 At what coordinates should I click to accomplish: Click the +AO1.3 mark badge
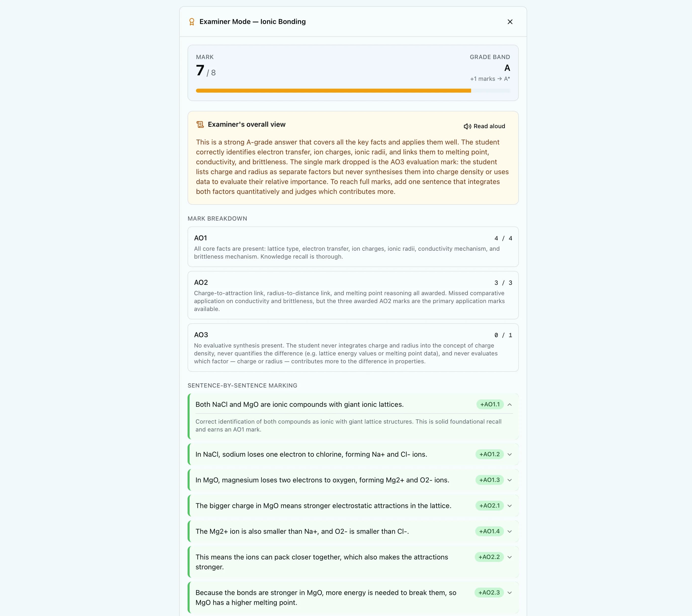point(489,480)
